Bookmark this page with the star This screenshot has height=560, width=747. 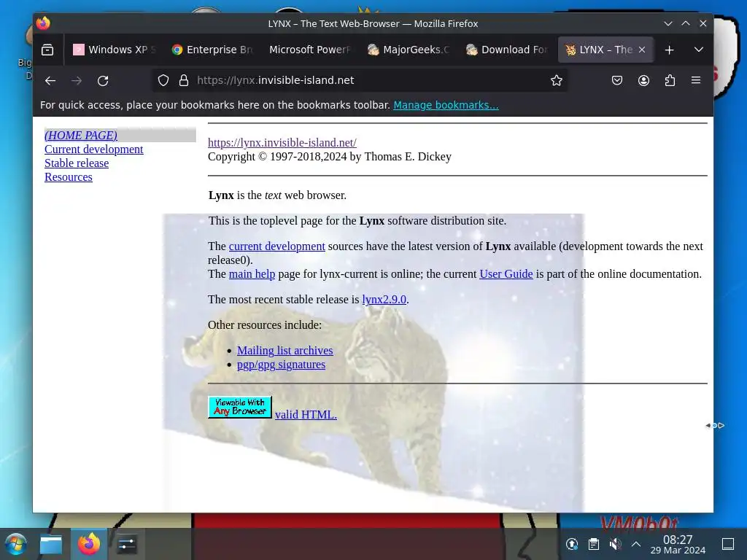(556, 80)
